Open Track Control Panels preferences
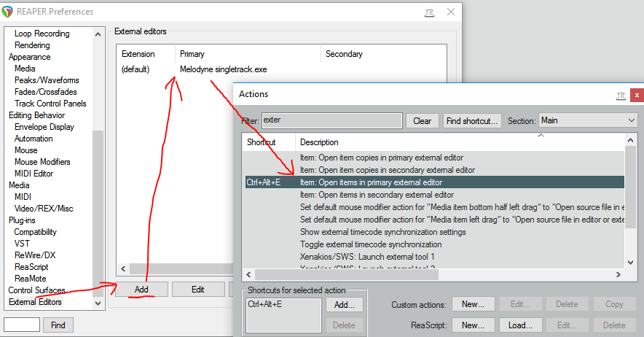This screenshot has width=644, height=337. click(50, 104)
